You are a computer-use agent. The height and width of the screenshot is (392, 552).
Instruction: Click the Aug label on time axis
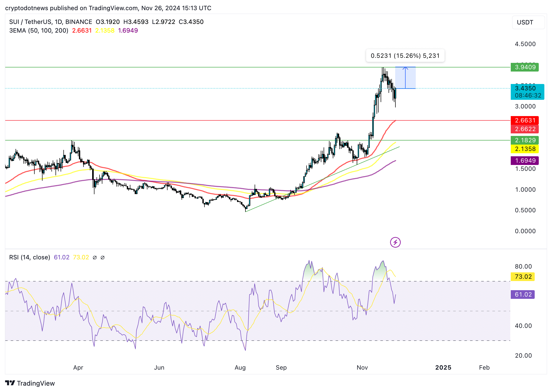240,368
